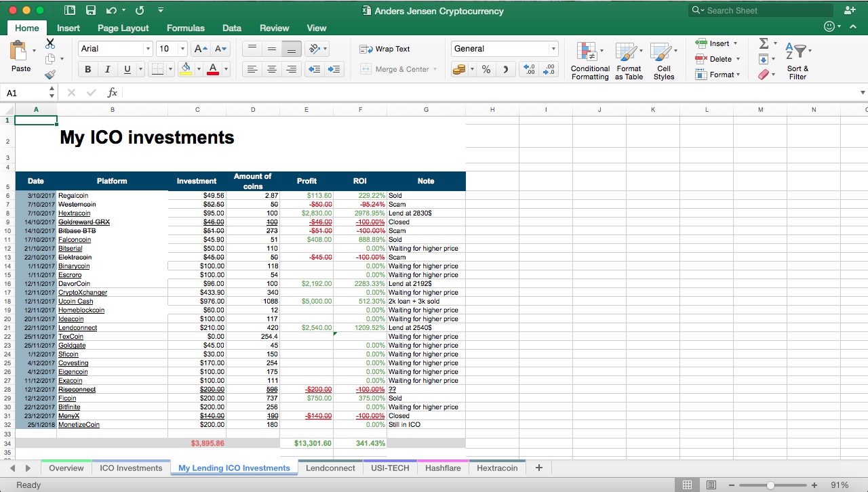Image resolution: width=868 pixels, height=492 pixels.
Task: Switch to the Insert ribbon tab
Action: tap(68, 28)
